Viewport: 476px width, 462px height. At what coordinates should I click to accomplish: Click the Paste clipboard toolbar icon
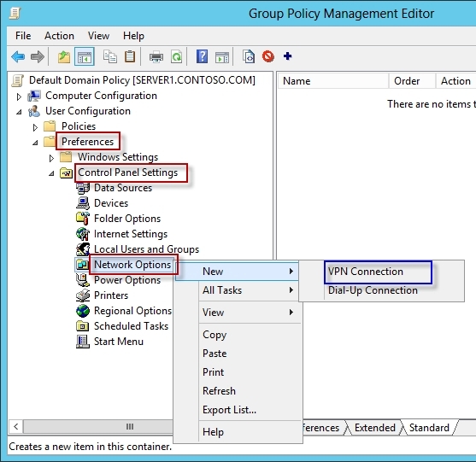pos(130,56)
